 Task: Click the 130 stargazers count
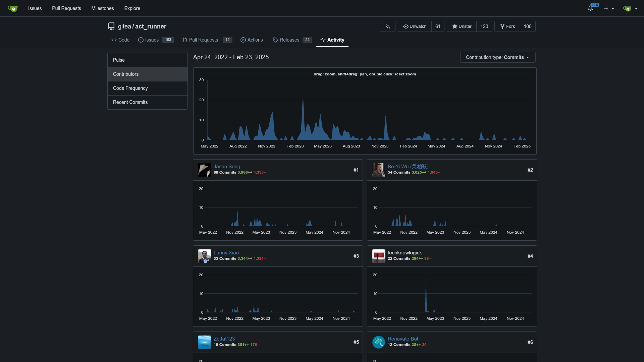(x=484, y=26)
